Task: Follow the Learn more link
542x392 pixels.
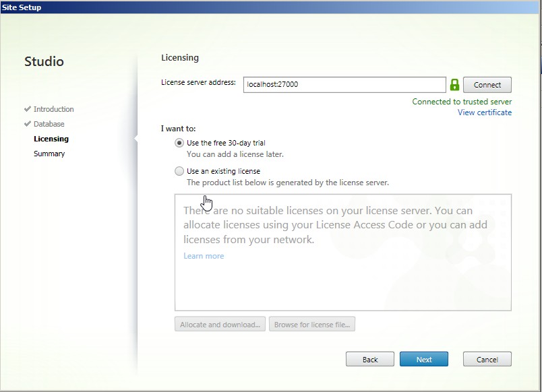Action: [204, 256]
